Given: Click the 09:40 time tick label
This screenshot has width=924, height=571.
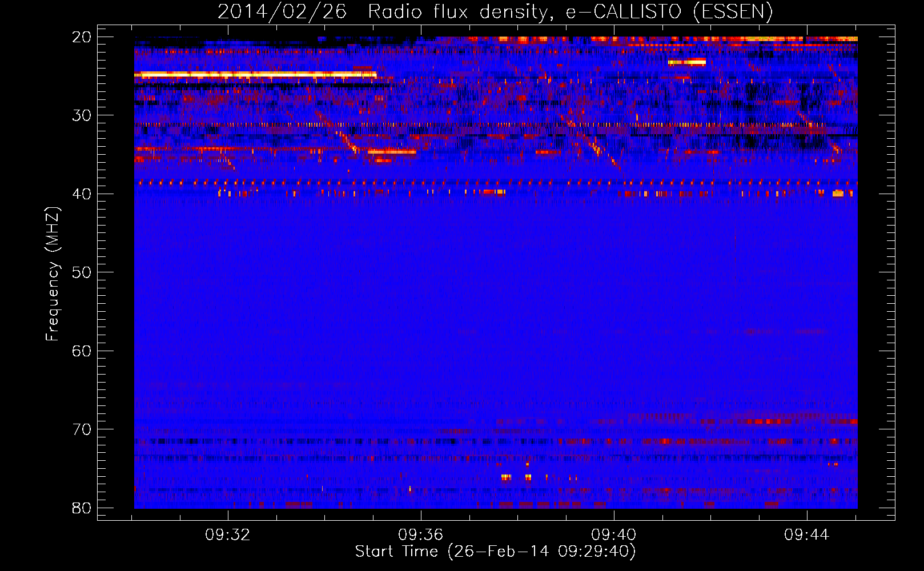Looking at the screenshot, I should tap(614, 535).
